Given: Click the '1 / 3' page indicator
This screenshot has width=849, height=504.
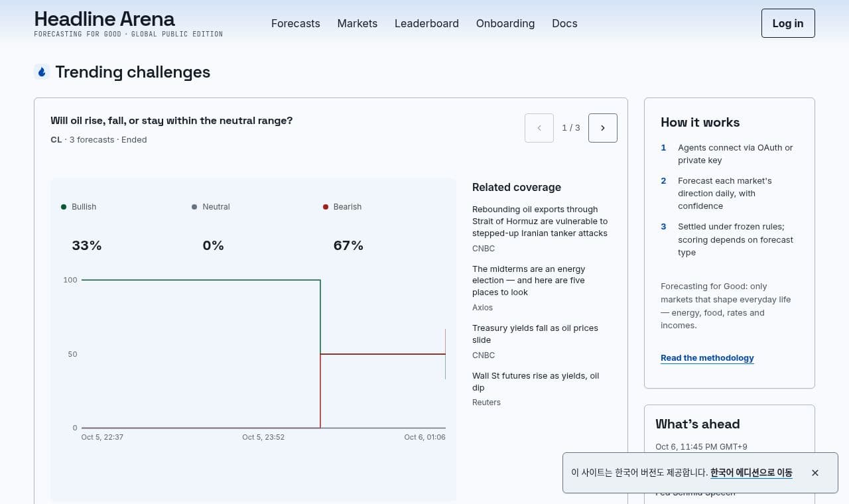Looking at the screenshot, I should [x=571, y=128].
